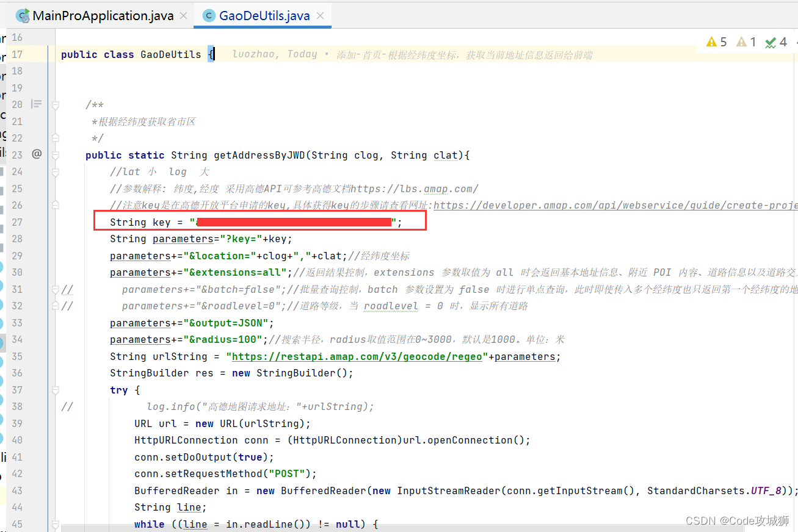Click the '根据经纬度获取省市区' Javadoc text

pos(147,121)
